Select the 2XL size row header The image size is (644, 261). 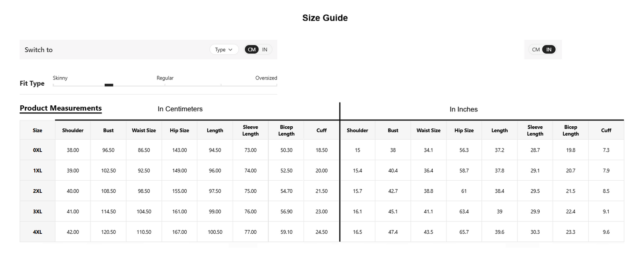(x=37, y=191)
